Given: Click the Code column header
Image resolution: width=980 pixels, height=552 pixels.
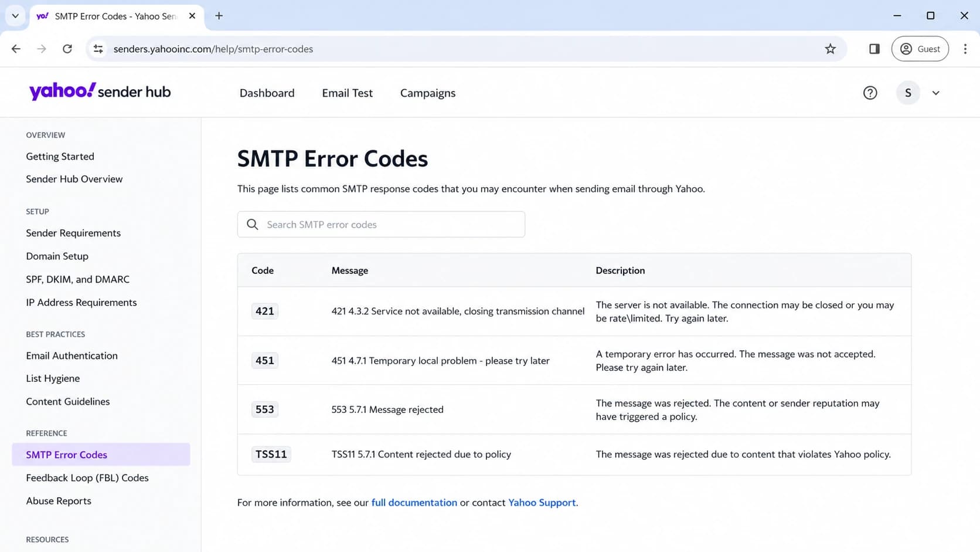Looking at the screenshot, I should [263, 270].
